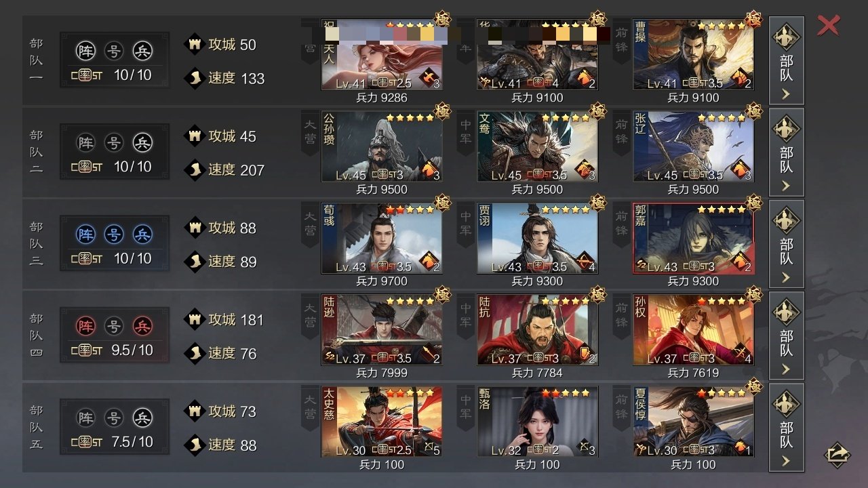This screenshot has height=488, width=868.
Task: Open the 部队 button for 部队一
Action: [x=786, y=60]
